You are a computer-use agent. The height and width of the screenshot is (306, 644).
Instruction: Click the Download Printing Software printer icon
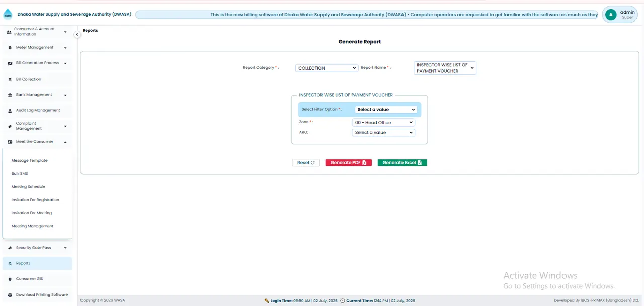click(10, 295)
